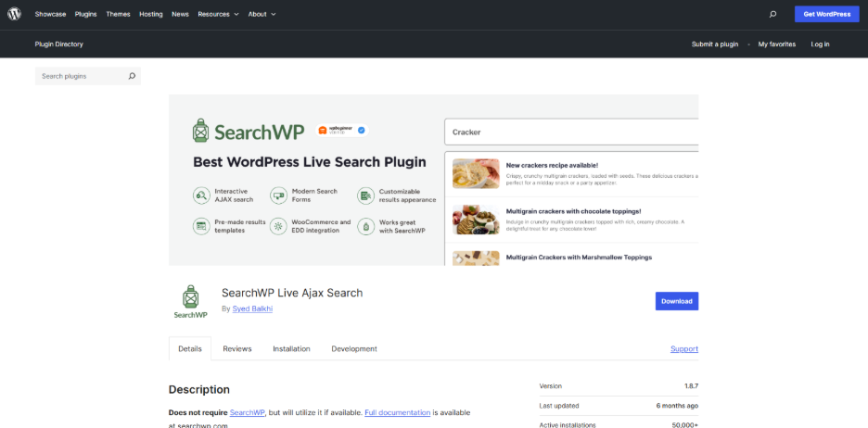
Task: Click 'Multigrain Crackers with Marshmallow Toppings' title
Action: (x=579, y=258)
